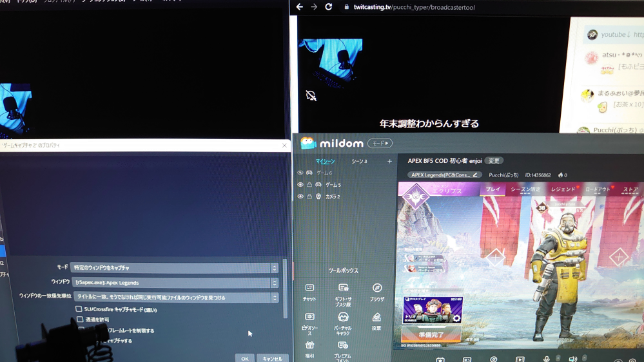Click the キャンセル button
The image size is (644, 362).
(x=272, y=358)
